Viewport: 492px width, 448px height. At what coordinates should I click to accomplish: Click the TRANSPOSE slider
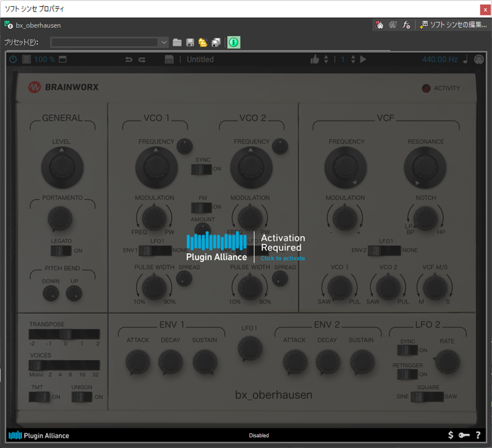65,334
